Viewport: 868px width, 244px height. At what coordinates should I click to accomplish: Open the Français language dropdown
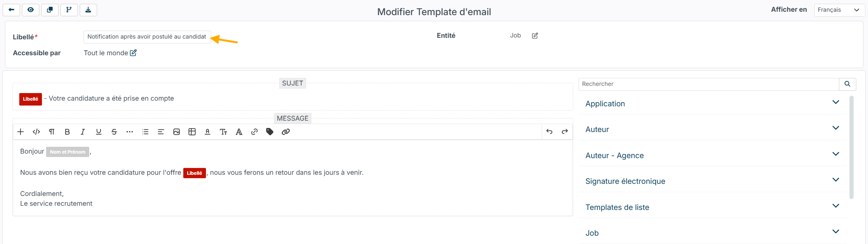click(839, 10)
